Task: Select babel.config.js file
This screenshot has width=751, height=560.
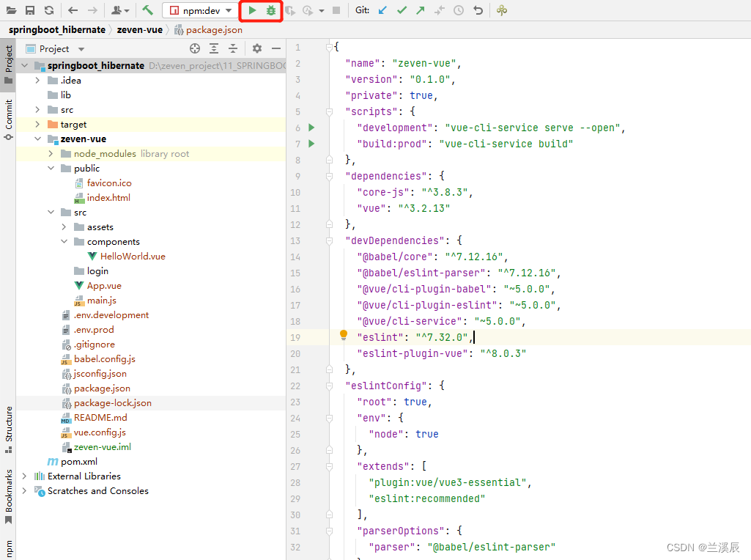Action: pyautogui.click(x=105, y=359)
